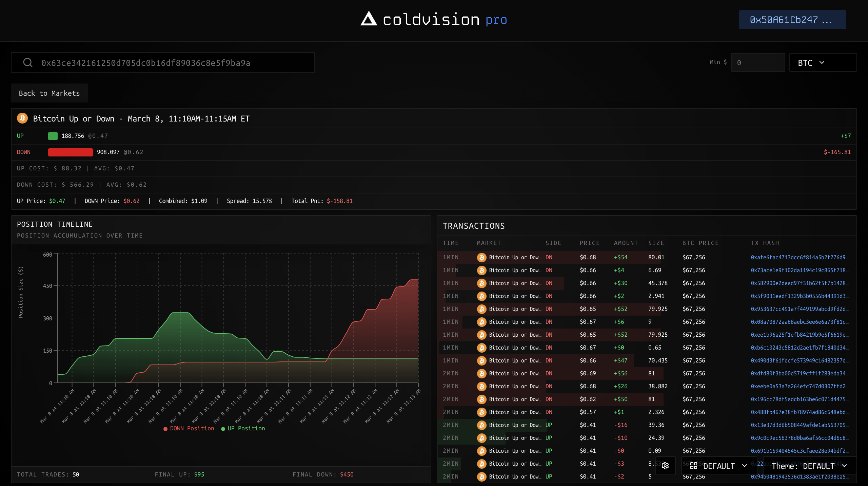Open settings via the gear icon

click(x=665, y=466)
